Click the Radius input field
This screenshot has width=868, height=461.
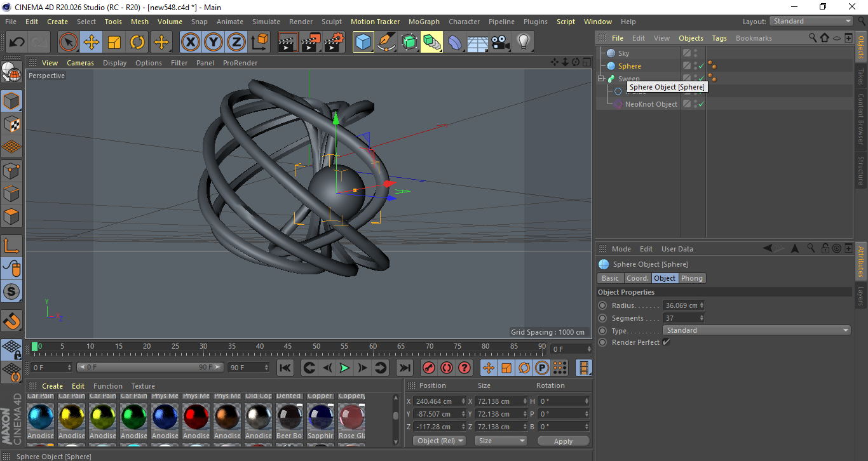tap(681, 305)
